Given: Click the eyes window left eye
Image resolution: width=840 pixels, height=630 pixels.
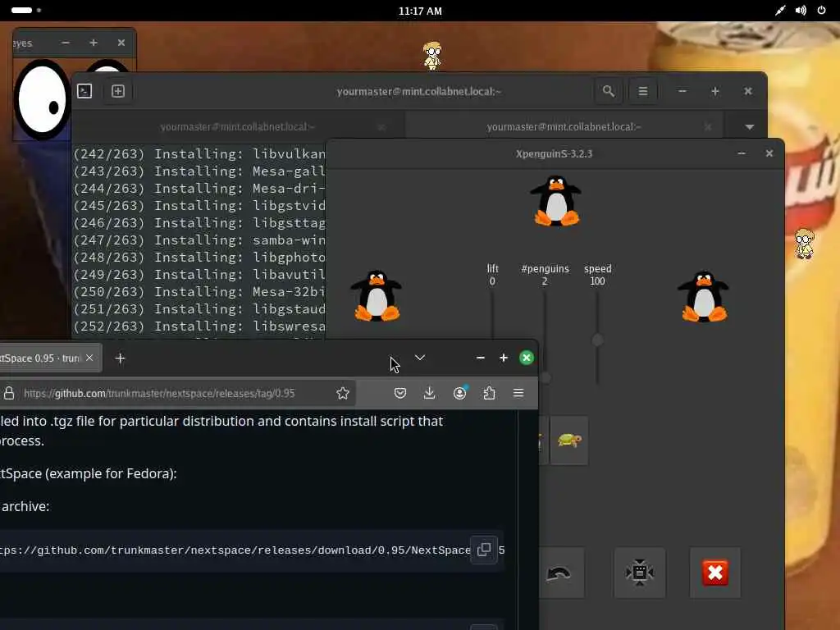Looking at the screenshot, I should (x=42, y=99).
